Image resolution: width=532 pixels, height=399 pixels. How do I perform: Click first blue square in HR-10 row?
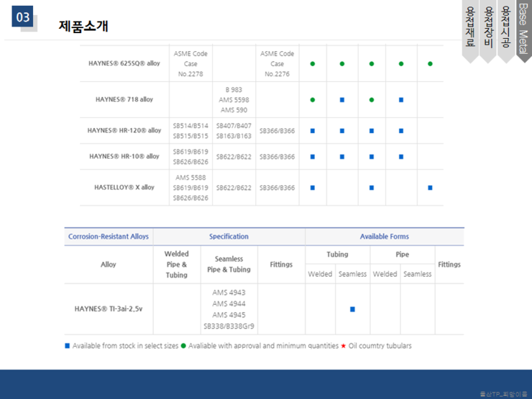[313, 157]
